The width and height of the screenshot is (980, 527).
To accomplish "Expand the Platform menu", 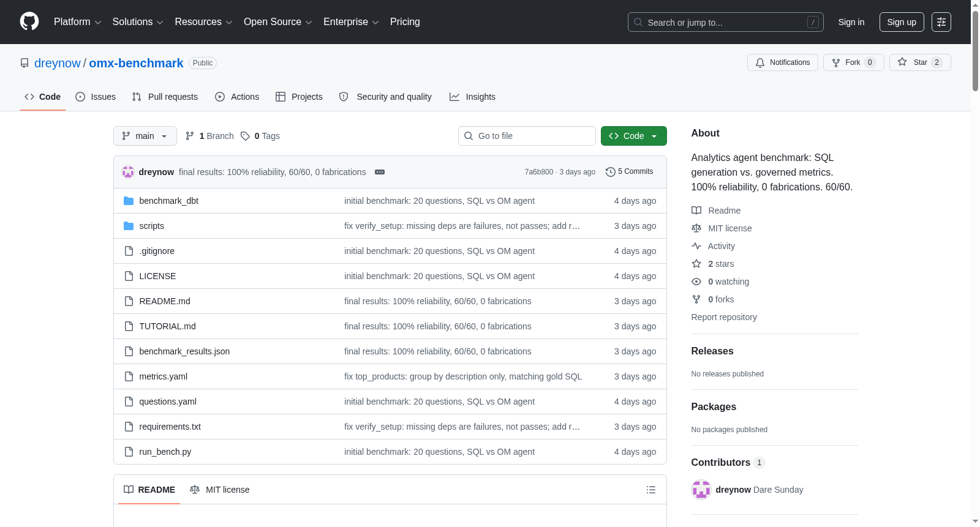I will [78, 22].
